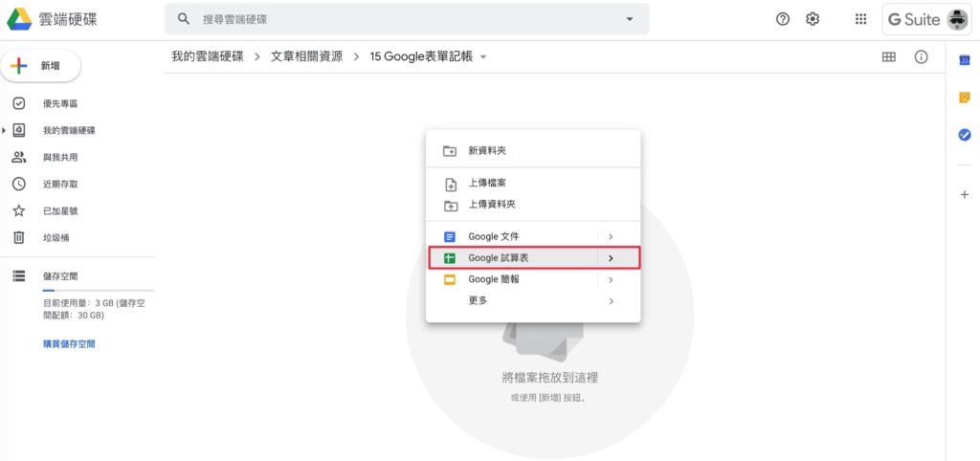Open Google Keep side panel icon
The image size is (980, 461).
965,98
